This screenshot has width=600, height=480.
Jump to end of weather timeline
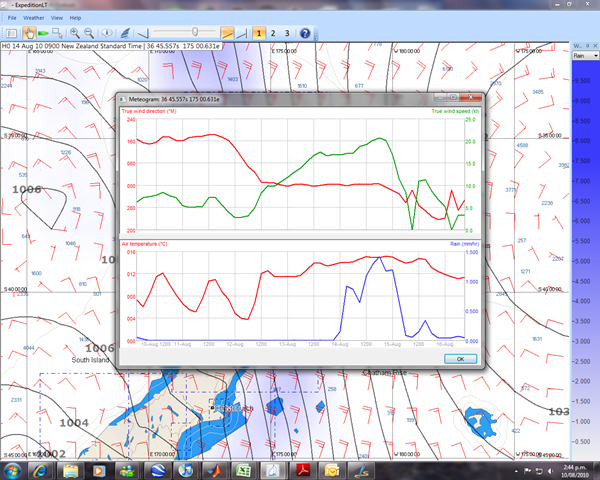pyautogui.click(x=242, y=33)
